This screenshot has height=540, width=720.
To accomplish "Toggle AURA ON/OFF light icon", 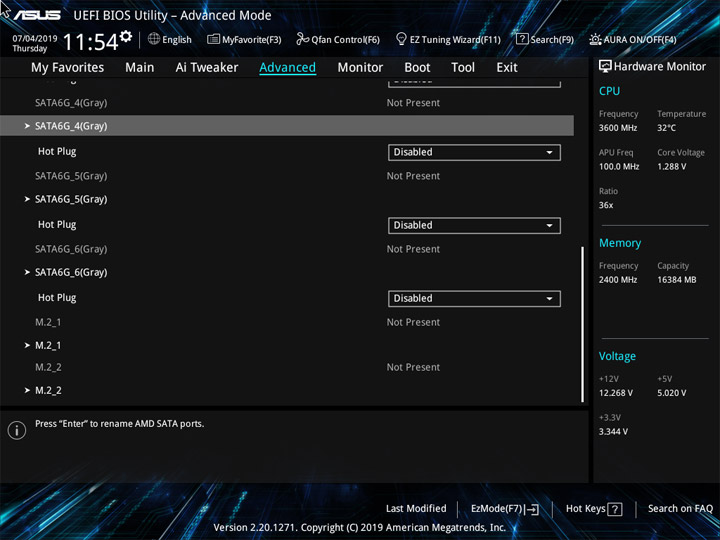I will point(595,39).
